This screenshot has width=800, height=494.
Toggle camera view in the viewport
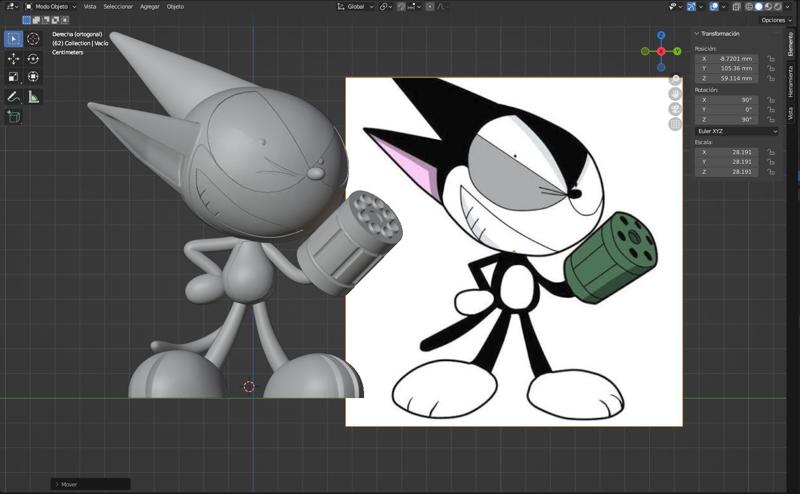coord(675,109)
